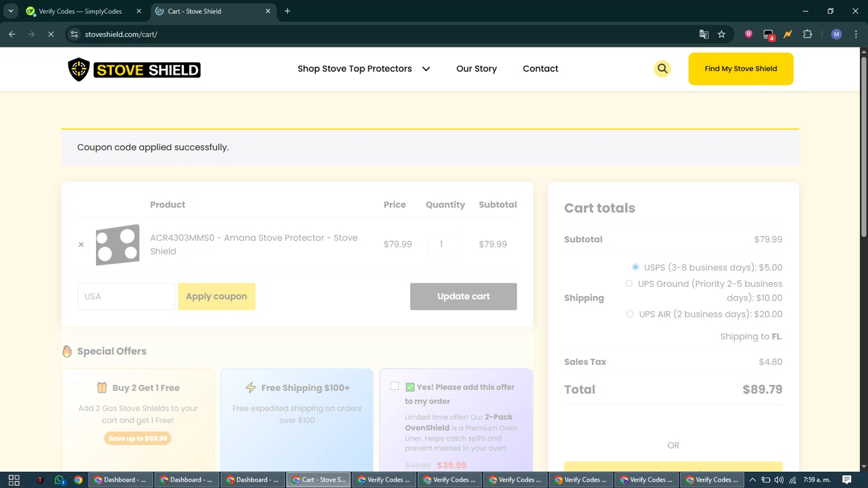
Task: Open the Windows notification center
Action: pos(847,480)
